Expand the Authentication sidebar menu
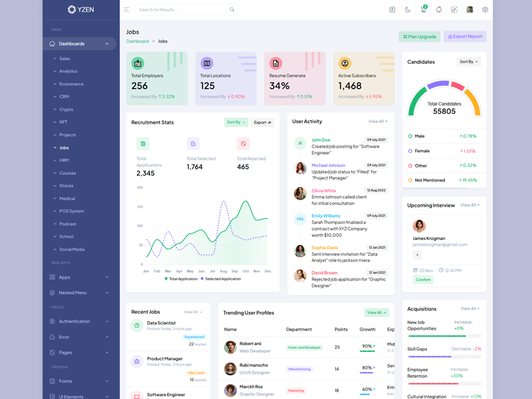 (x=80, y=321)
